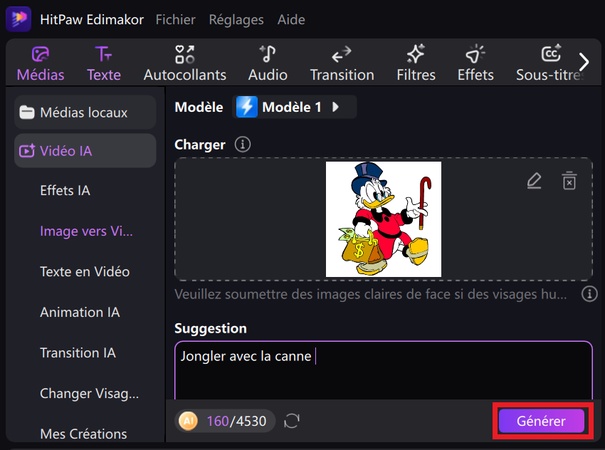This screenshot has height=450, width=605.
Task: Open the Effets tab
Action: [x=476, y=64]
